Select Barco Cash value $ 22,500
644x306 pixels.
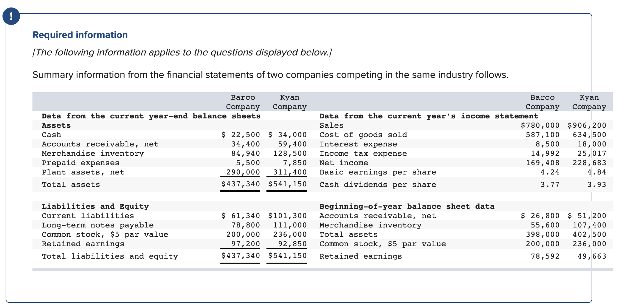pyautogui.click(x=241, y=135)
